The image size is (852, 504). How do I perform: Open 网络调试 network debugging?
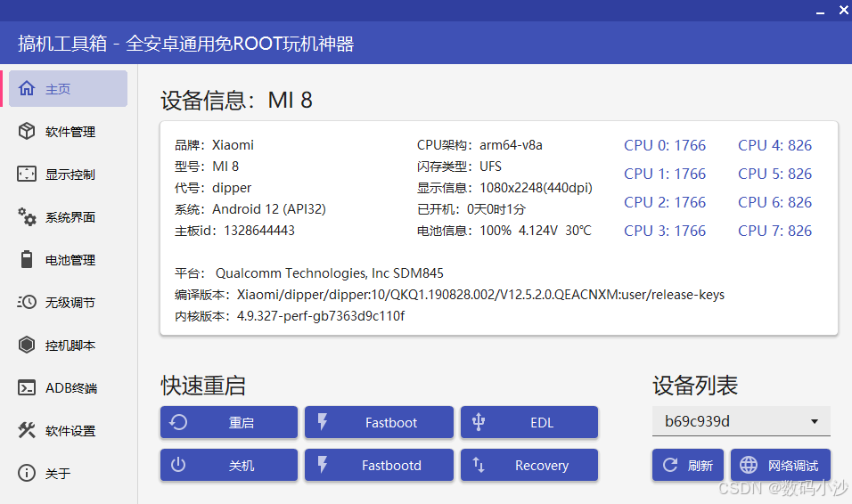pyautogui.click(x=781, y=465)
